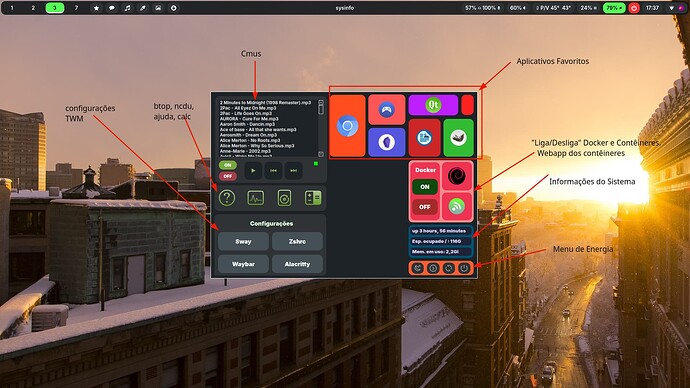Click the chat bubble icon in top bar
The height and width of the screenshot is (388, 690).
coord(112,8)
